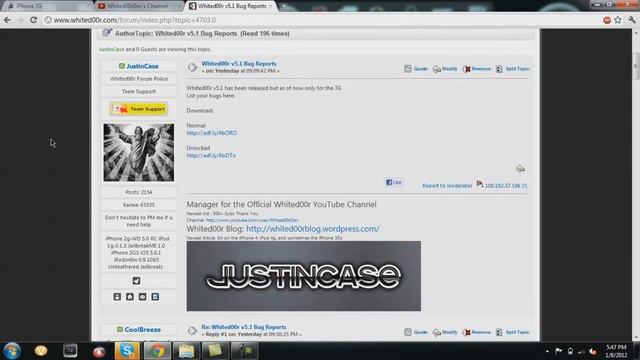Open Skype from the taskbar
The width and height of the screenshot is (640, 360).
pyautogui.click(x=127, y=351)
